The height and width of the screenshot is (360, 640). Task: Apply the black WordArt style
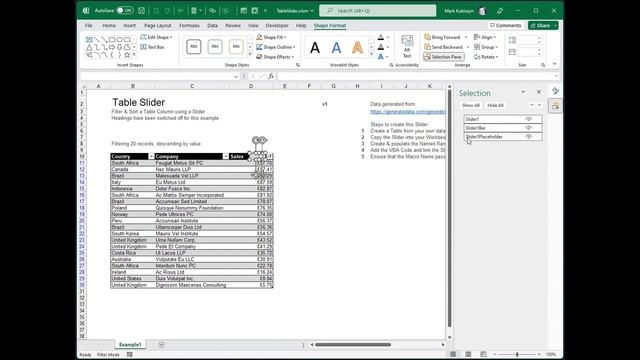[315, 48]
